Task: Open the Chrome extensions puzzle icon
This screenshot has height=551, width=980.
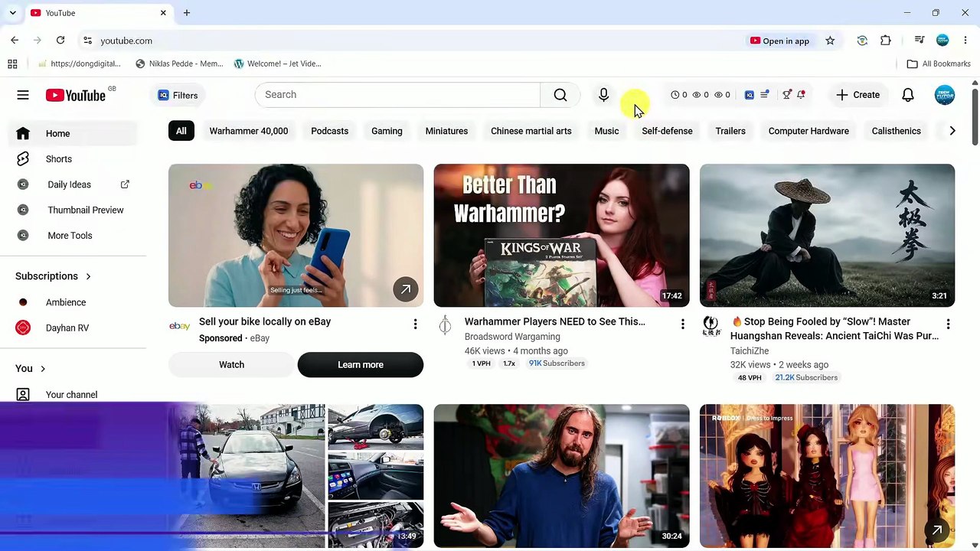Action: [x=886, y=41]
